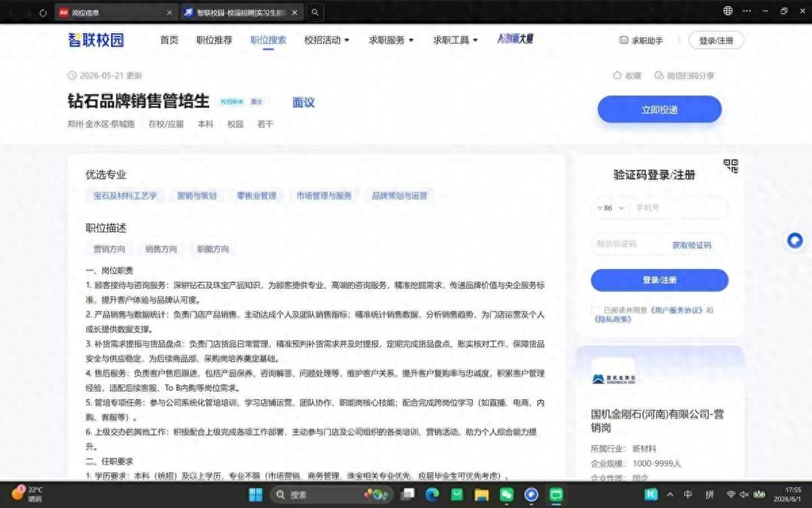This screenshot has height=508, width=812.
Task: Select the 宝石及材料工艺学 major tag
Action: tap(125, 196)
